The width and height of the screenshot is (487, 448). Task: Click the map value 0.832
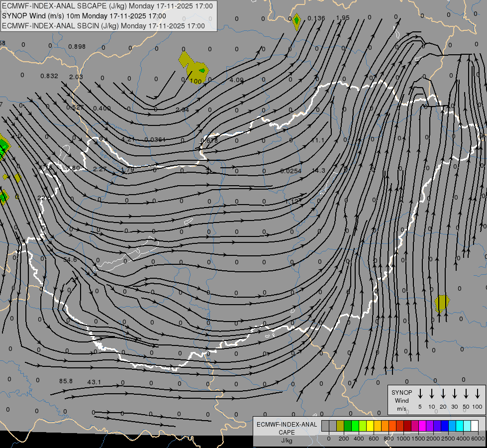point(49,76)
